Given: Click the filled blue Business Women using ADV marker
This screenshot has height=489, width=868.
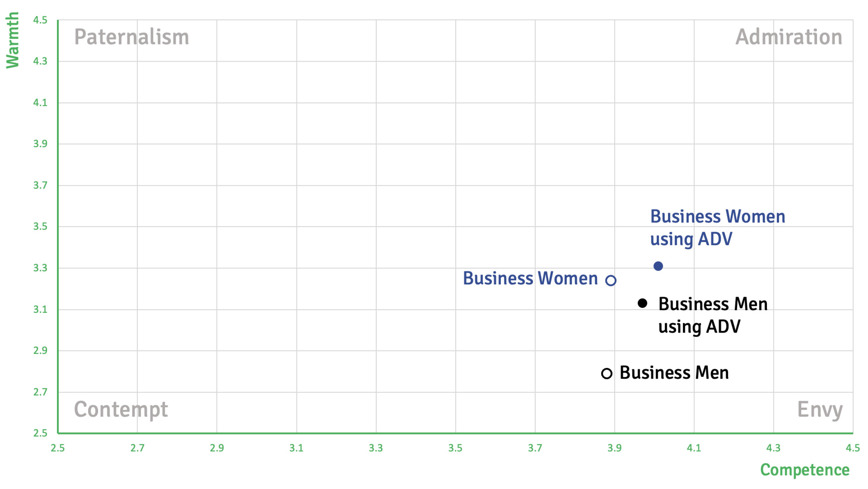Looking at the screenshot, I should click(658, 266).
